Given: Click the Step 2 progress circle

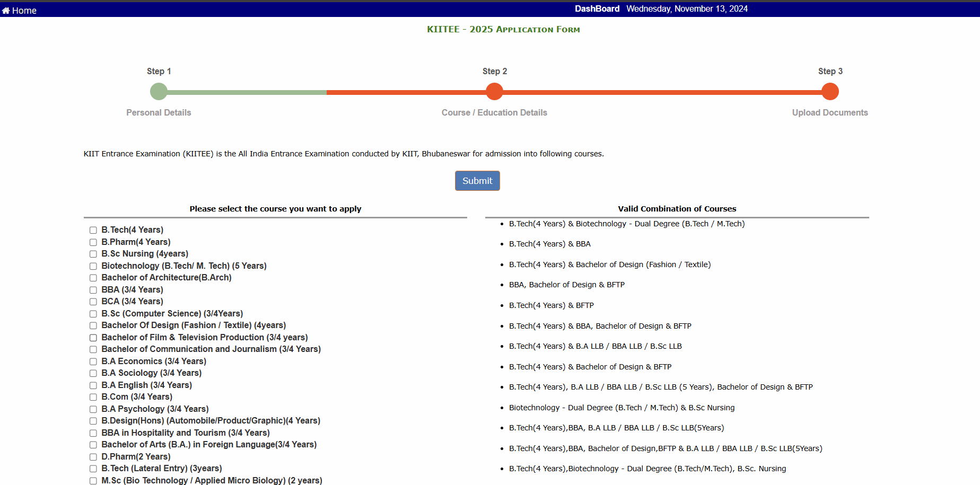Looking at the screenshot, I should coord(494,91).
